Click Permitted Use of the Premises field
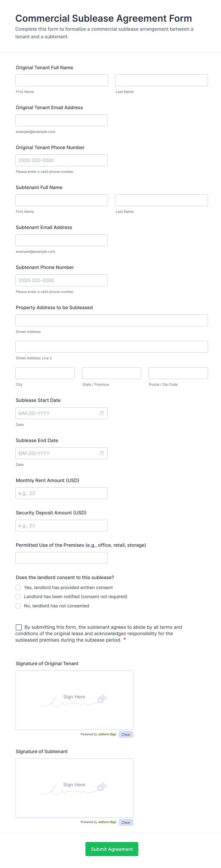Screen dimensions: 221x868 pos(61,558)
